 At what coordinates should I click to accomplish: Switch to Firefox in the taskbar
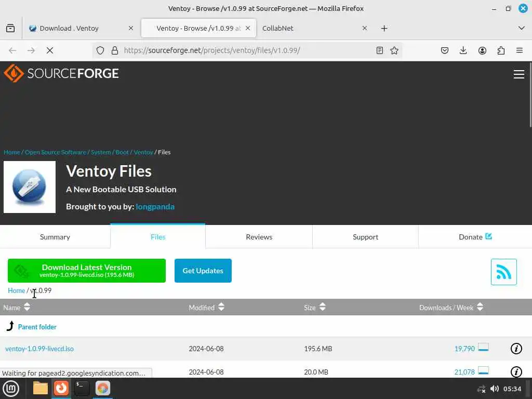pyautogui.click(x=61, y=389)
